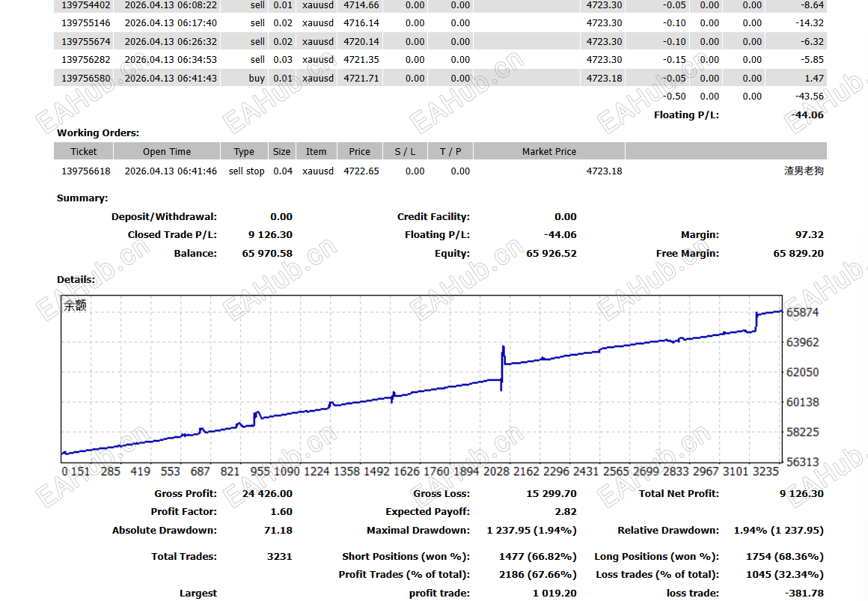Click the Absolute Drawdown value 71.18
868x601 pixels.
(278, 530)
